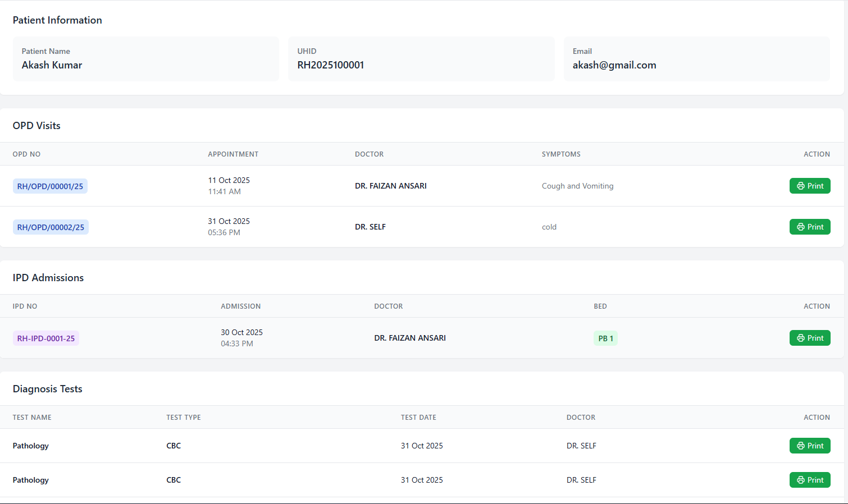
Task: Click printer icon in the IPD admission row
Action: [x=800, y=338]
